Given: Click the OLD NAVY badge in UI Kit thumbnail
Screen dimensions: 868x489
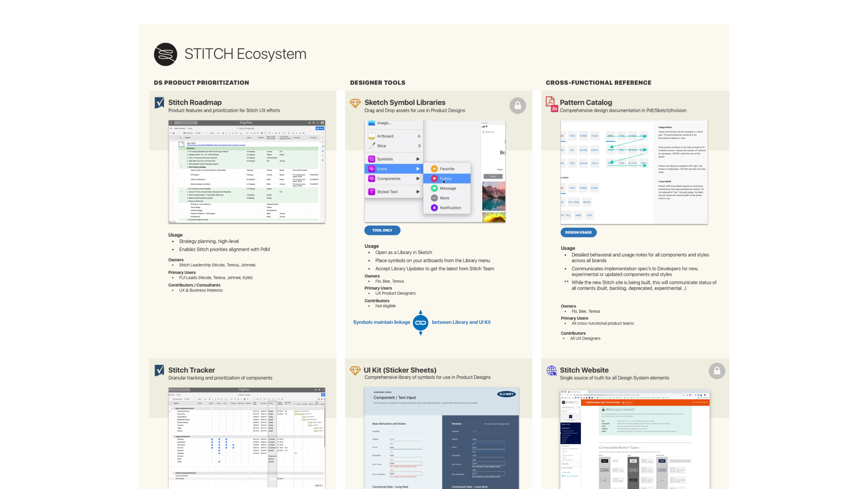Looking at the screenshot, I should click(x=506, y=394).
